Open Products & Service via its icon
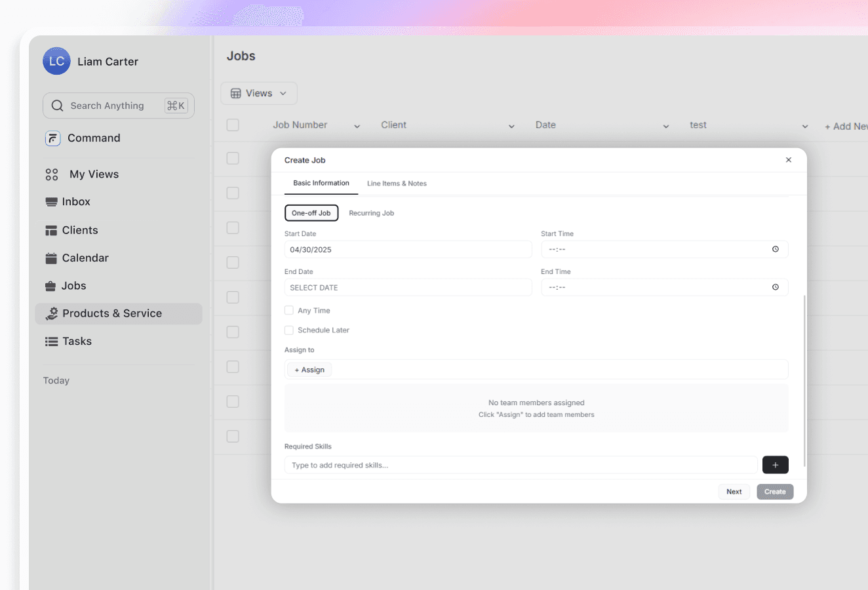Viewport: 868px width, 590px height. coord(51,313)
